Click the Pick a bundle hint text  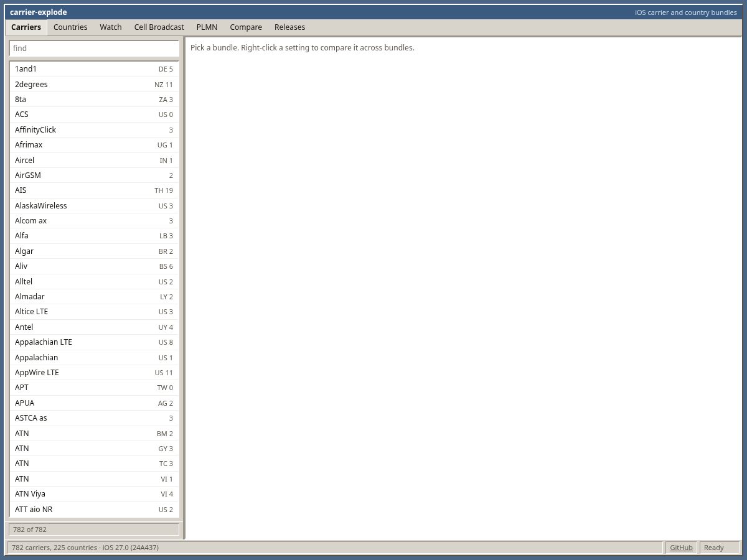(303, 48)
